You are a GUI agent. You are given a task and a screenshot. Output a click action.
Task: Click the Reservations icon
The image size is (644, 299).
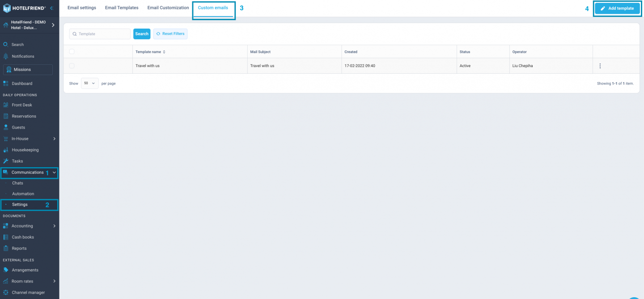coord(6,116)
